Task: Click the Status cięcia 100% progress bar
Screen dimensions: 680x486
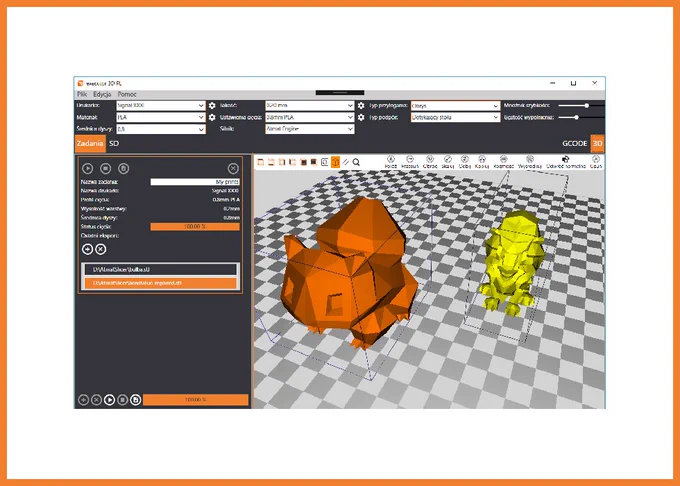Action: tap(195, 226)
